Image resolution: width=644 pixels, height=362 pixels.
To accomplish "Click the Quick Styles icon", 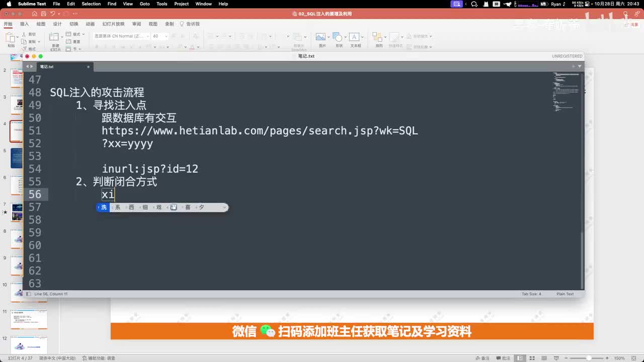I will pyautogui.click(x=393, y=37).
